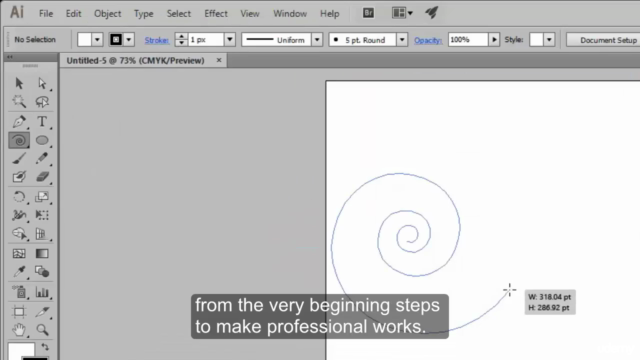This screenshot has height=360, width=640.
Task: Open Adobe Bridge via Br icon
Action: (368, 13)
